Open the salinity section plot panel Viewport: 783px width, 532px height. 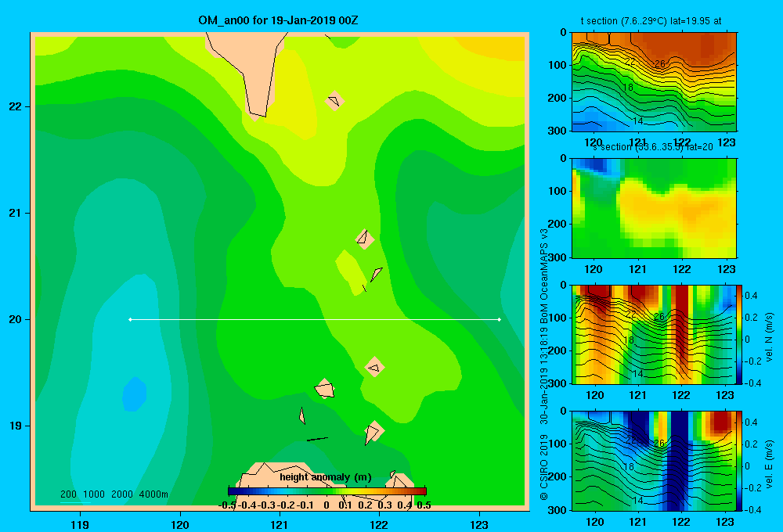tap(654, 207)
